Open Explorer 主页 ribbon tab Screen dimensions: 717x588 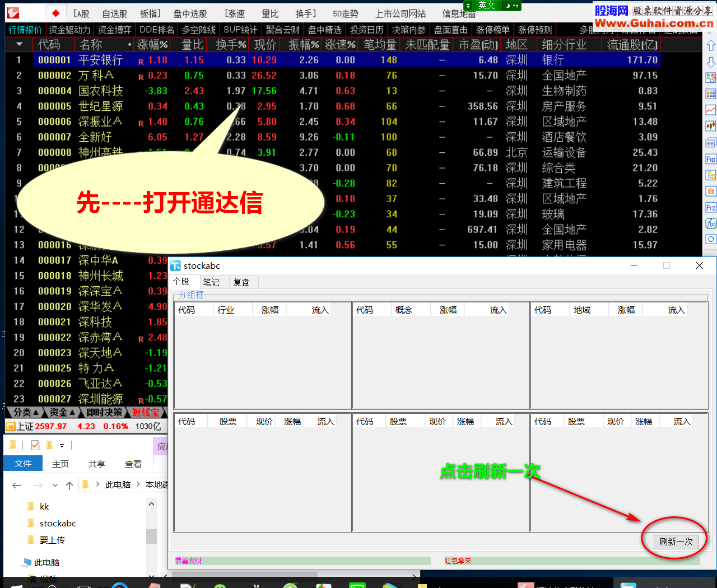click(60, 464)
